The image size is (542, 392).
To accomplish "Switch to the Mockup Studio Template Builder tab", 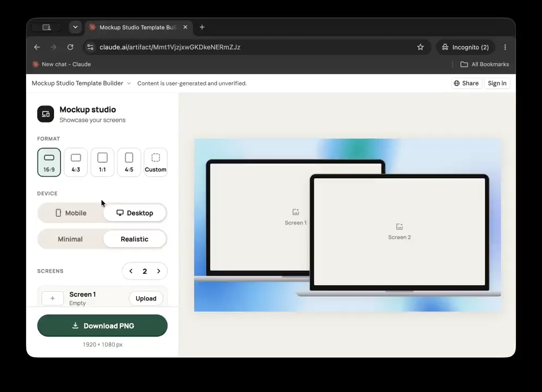I will (x=138, y=27).
